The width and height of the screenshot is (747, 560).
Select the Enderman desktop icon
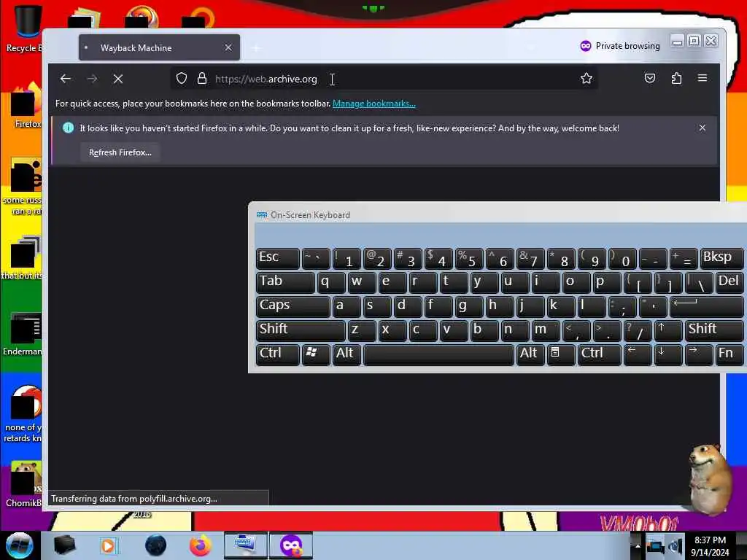(23, 335)
